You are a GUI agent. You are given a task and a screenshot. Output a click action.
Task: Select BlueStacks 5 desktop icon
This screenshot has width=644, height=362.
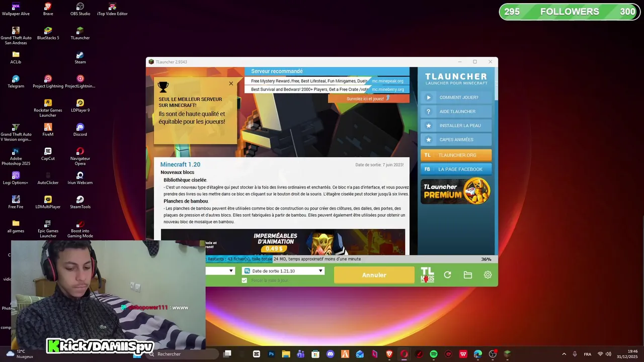click(x=48, y=33)
